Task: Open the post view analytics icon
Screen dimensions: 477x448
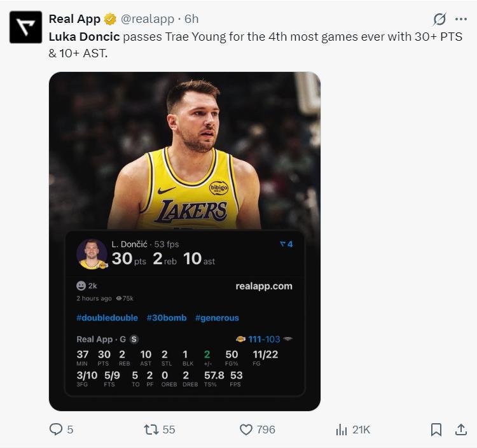Action: click(x=342, y=430)
